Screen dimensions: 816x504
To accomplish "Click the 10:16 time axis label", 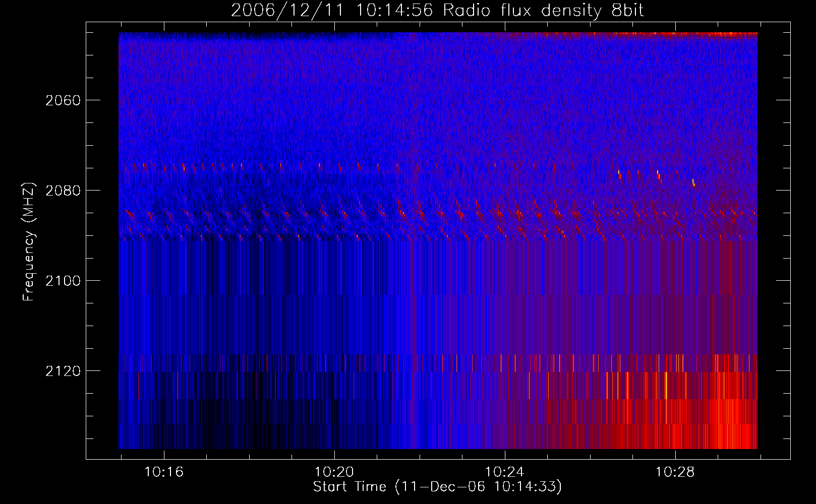I will pyautogui.click(x=164, y=472).
